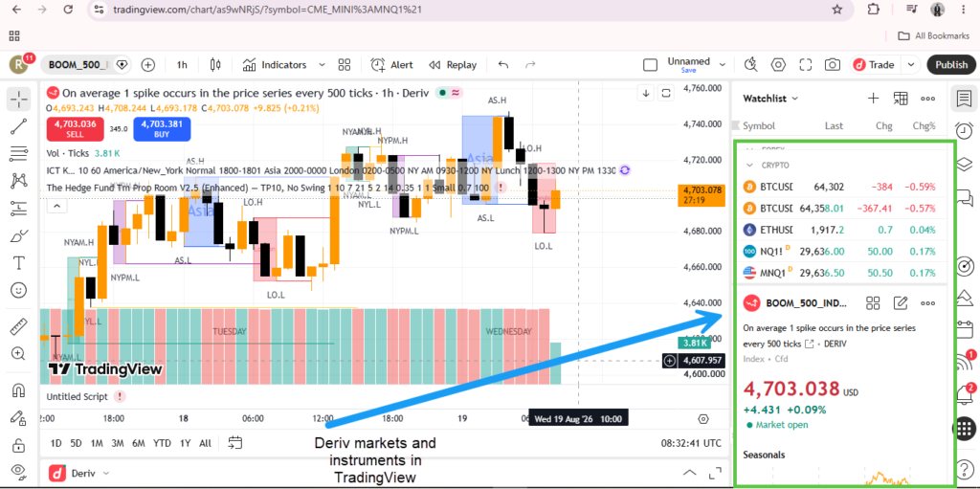Take a chart snapshot with camera
This screenshot has height=489, width=980.
click(x=832, y=64)
